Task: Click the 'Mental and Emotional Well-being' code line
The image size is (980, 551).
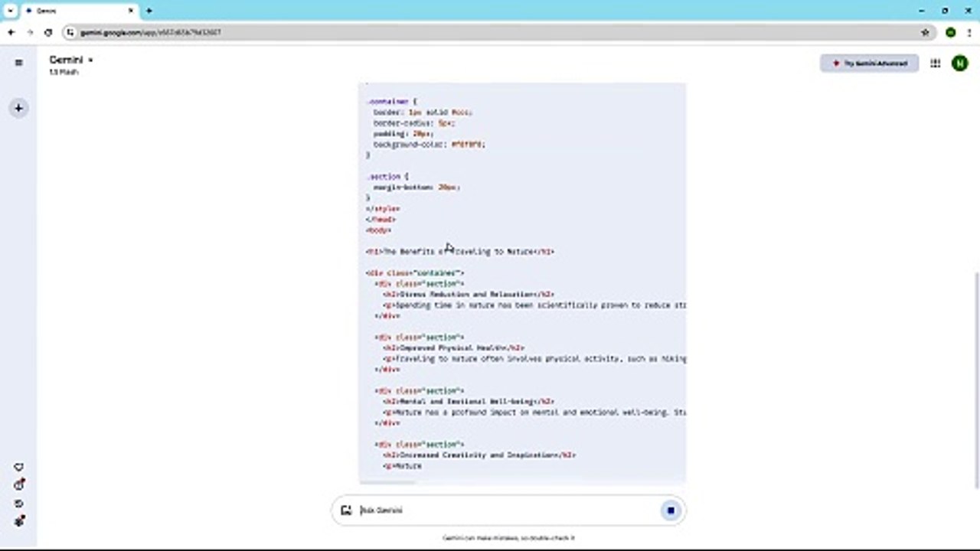Action: pos(469,401)
